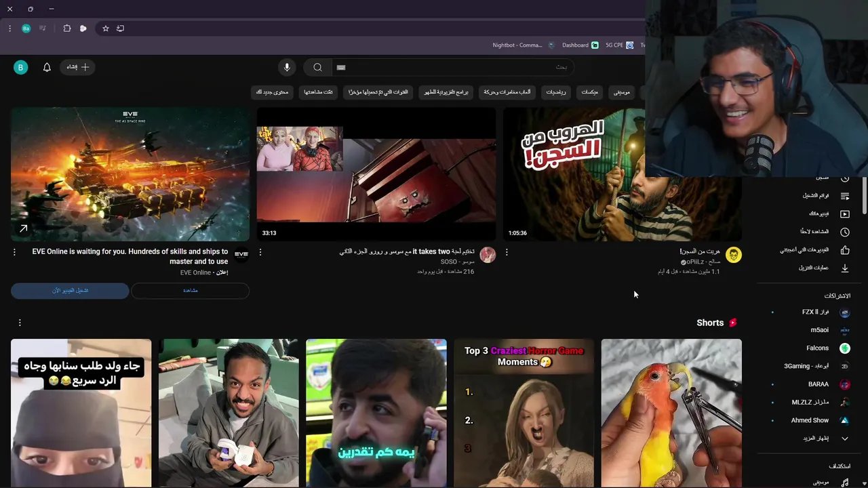Image resolution: width=868 pixels, height=488 pixels.
Task: Open Falcons channel name in subscriptions
Action: click(x=817, y=348)
